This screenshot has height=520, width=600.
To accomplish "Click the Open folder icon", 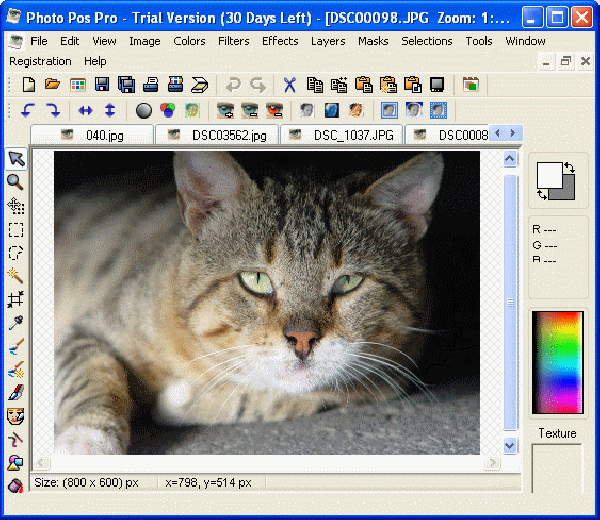I will 52,85.
